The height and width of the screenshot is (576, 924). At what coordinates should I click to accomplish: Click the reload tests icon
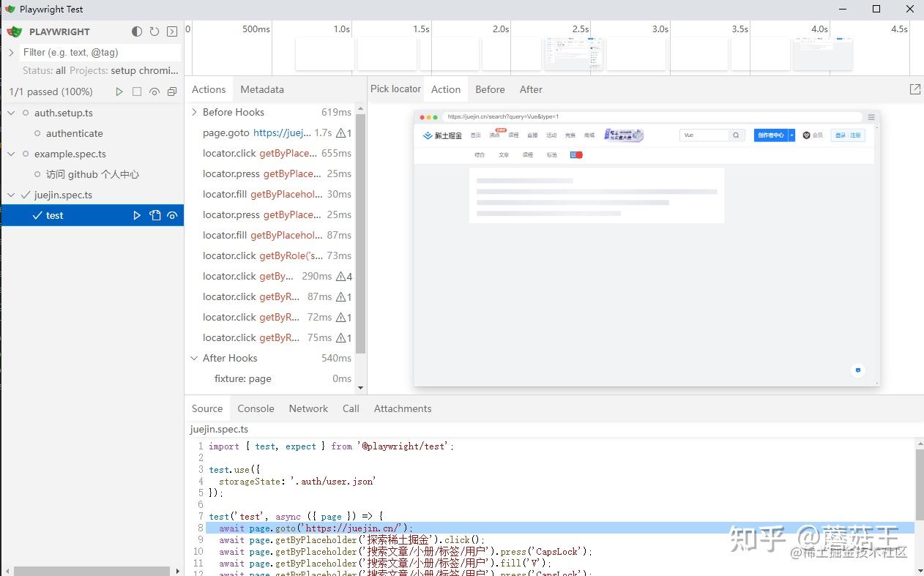coord(154,31)
